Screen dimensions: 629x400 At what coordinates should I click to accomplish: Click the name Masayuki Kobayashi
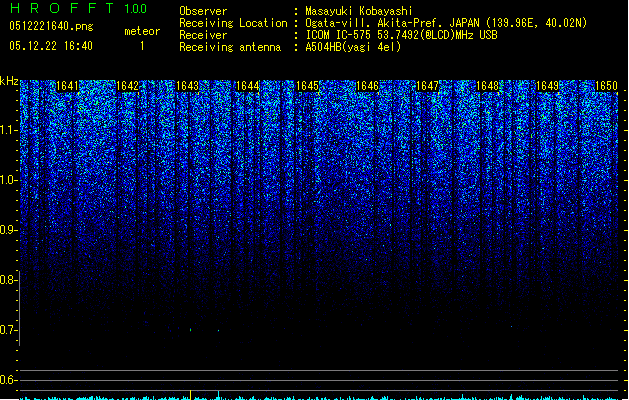tap(359, 11)
